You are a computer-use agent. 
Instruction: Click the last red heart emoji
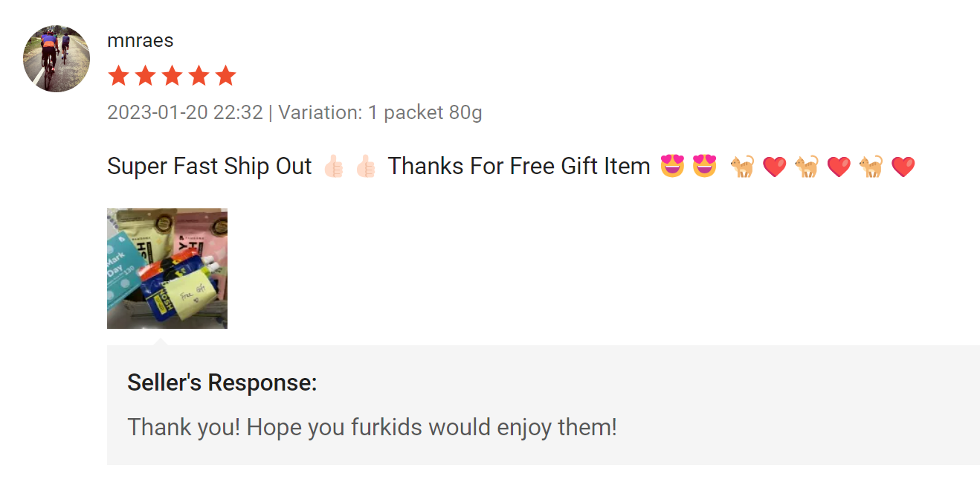coord(903,167)
